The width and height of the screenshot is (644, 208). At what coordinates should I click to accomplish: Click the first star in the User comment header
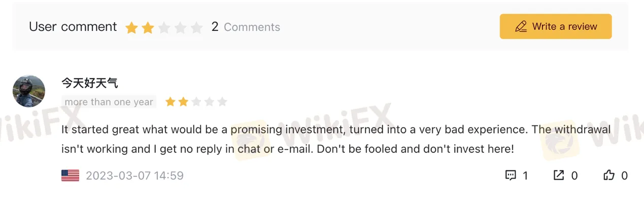point(131,27)
